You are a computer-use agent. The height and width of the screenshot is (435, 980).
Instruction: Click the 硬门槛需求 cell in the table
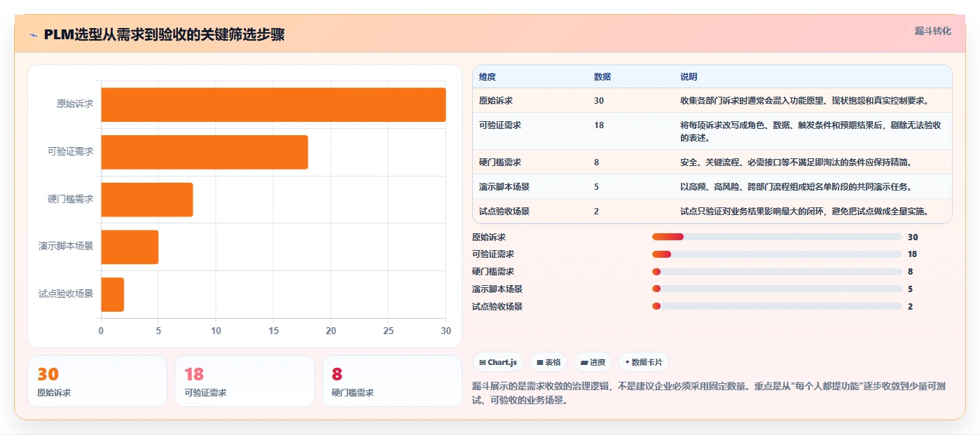[x=500, y=163]
